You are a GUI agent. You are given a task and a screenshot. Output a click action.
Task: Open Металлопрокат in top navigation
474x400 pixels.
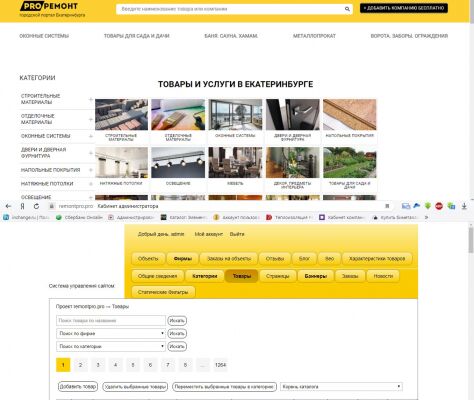coord(314,36)
